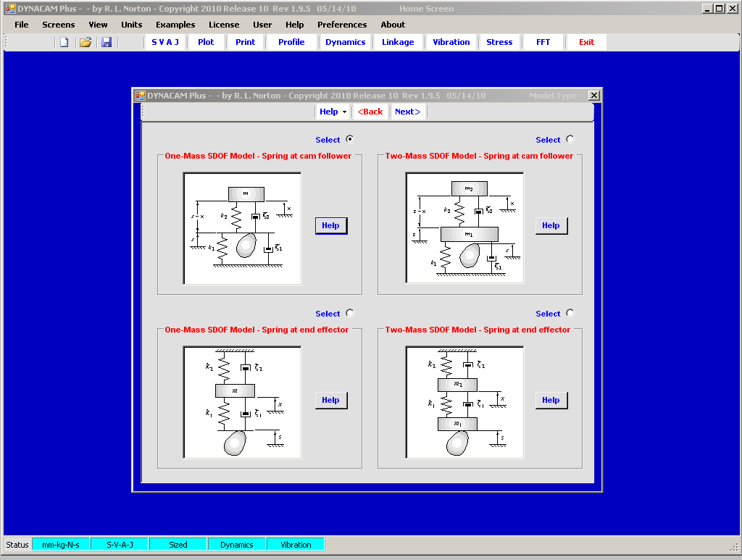Click the Save floppy disk icon
The image size is (742, 560).
107,42
